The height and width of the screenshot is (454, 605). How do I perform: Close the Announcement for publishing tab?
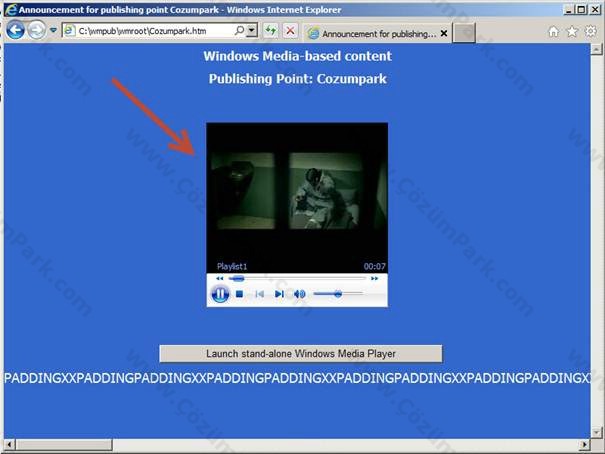444,34
